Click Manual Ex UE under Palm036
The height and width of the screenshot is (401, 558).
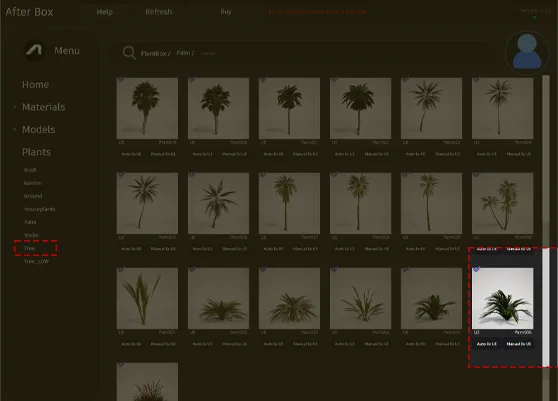click(518, 344)
